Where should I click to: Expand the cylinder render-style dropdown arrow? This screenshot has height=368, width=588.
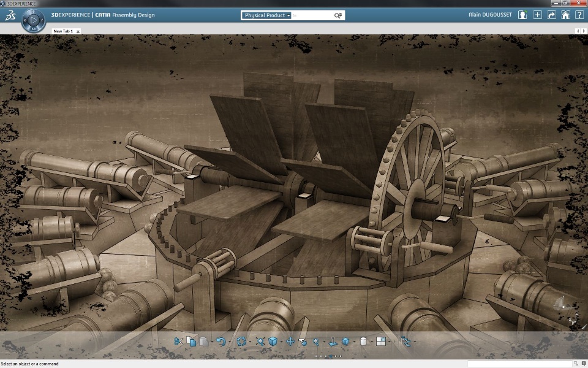tap(372, 342)
